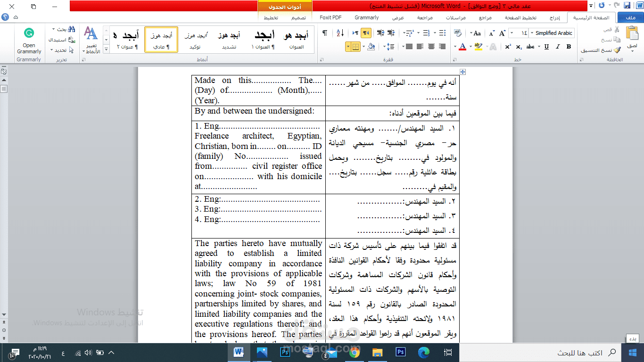
Task: Click the Clear Formatting eraser icon
Action: (458, 33)
